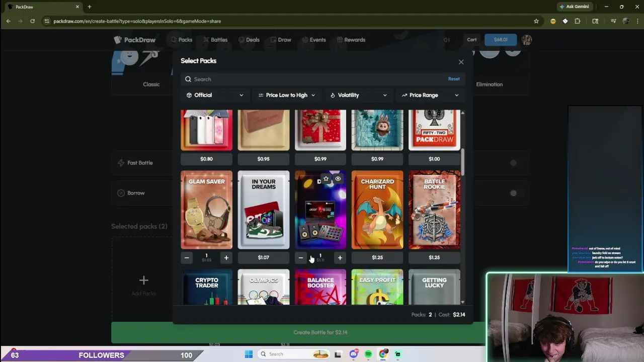Open the Rewards nav item

click(351, 40)
